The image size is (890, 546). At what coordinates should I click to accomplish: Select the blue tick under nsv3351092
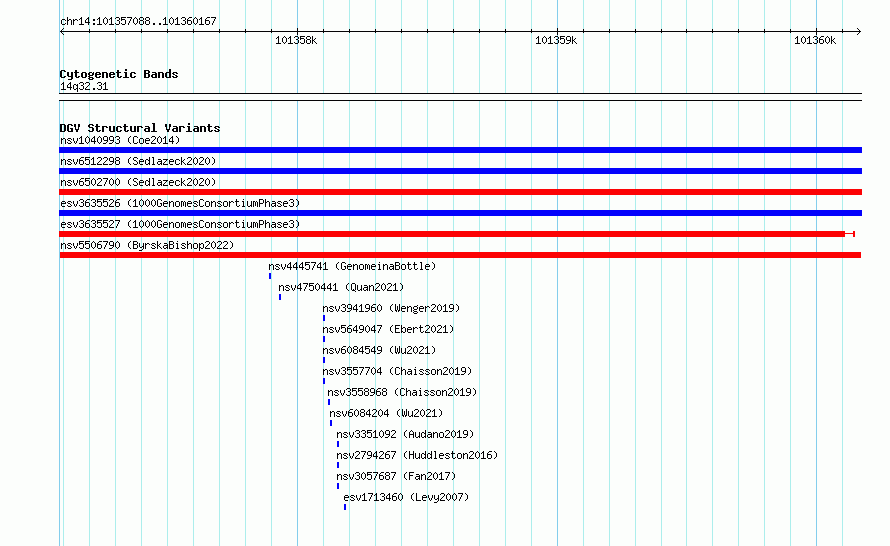[x=338, y=444]
